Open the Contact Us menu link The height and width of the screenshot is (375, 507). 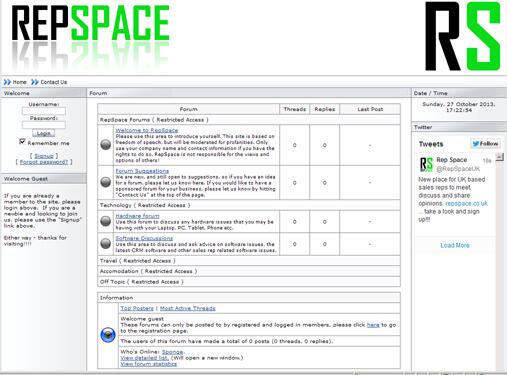(54, 82)
